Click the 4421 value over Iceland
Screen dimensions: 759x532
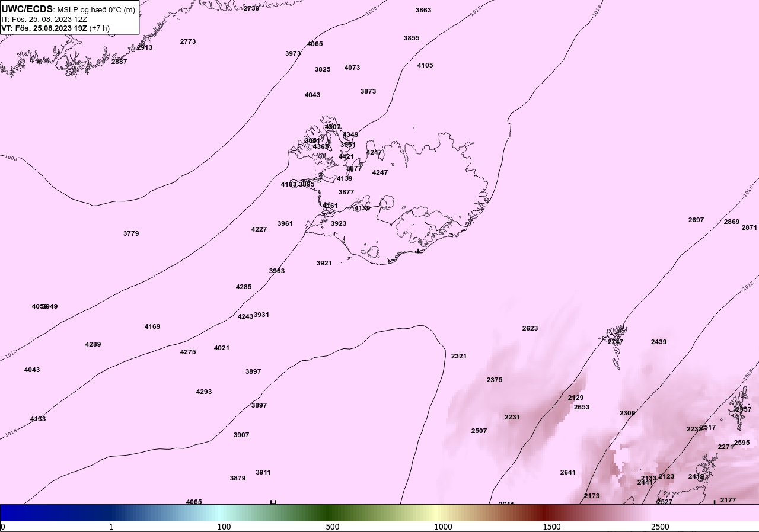click(x=346, y=156)
